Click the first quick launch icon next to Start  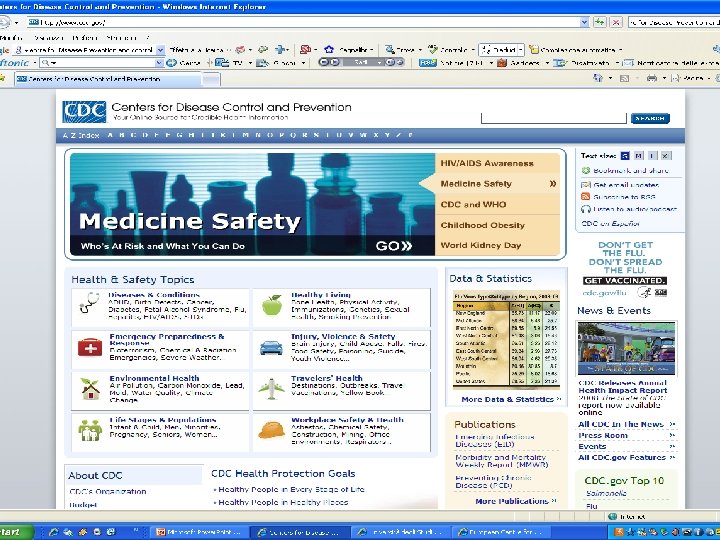[x=54, y=532]
